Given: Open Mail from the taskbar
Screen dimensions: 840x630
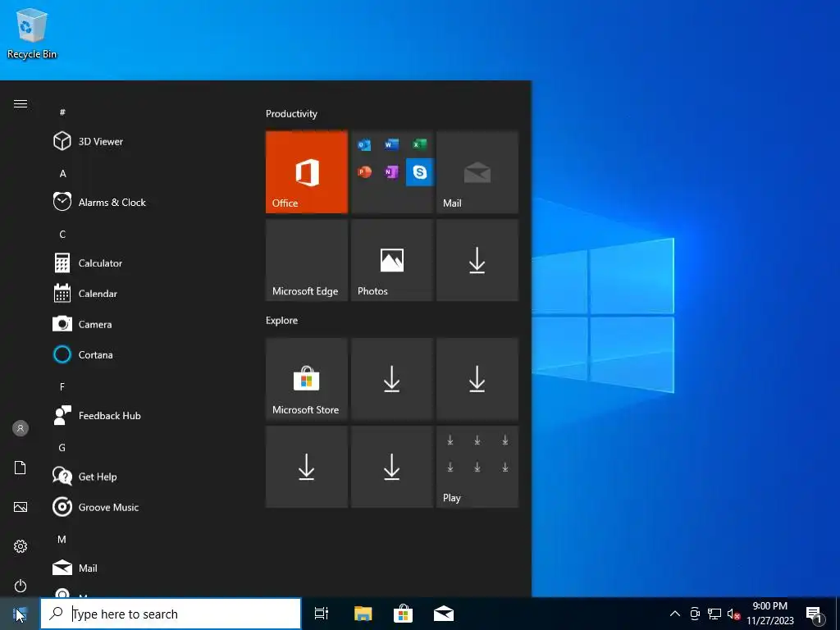Looking at the screenshot, I should (444, 614).
